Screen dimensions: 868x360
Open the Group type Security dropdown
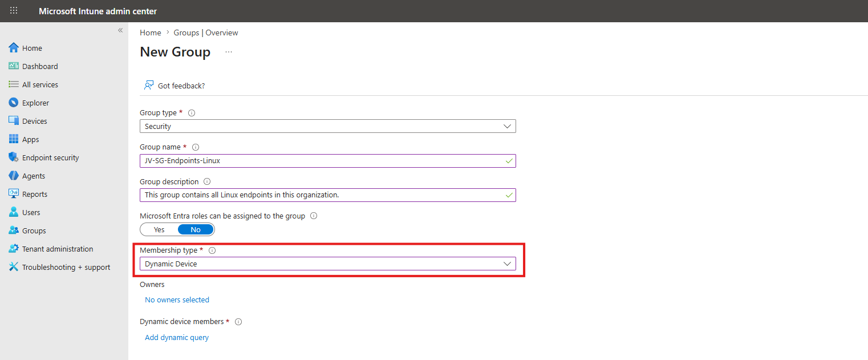(328, 126)
